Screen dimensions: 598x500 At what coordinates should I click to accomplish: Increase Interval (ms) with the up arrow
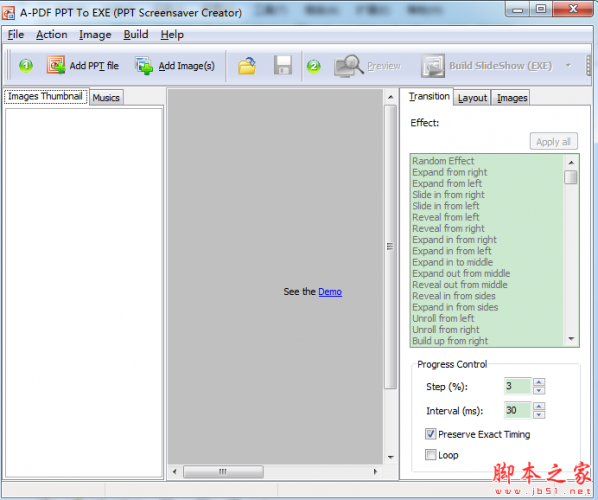click(x=539, y=406)
